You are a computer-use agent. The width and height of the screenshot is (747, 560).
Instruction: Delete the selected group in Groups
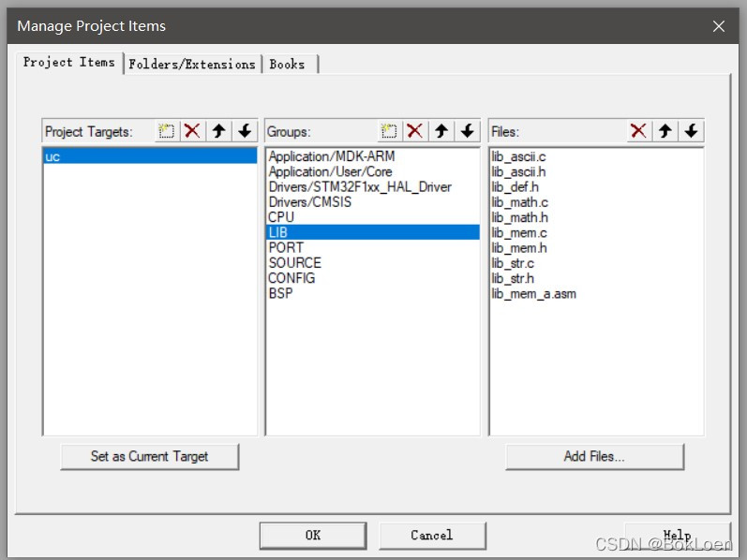point(415,130)
